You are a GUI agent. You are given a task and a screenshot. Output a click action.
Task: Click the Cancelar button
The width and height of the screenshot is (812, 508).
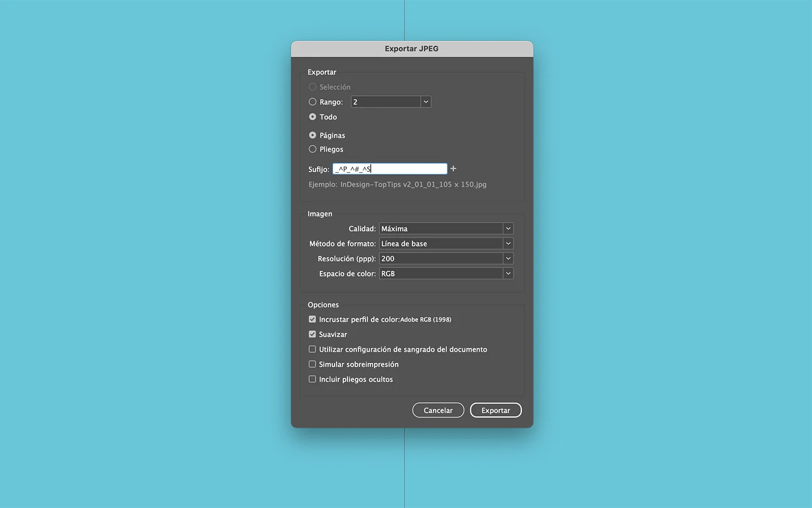coord(438,410)
